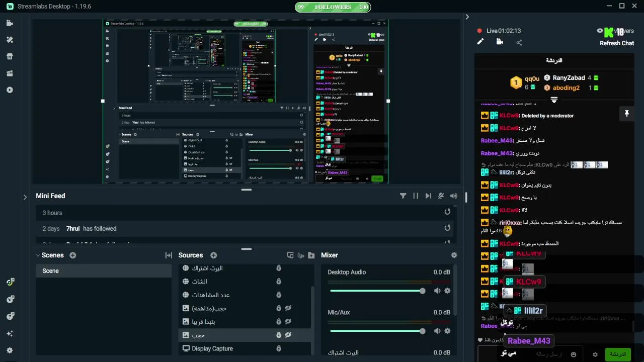Image resolution: width=644 pixels, height=362 pixels.
Task: Click Refresh Chat
Action: point(616,43)
